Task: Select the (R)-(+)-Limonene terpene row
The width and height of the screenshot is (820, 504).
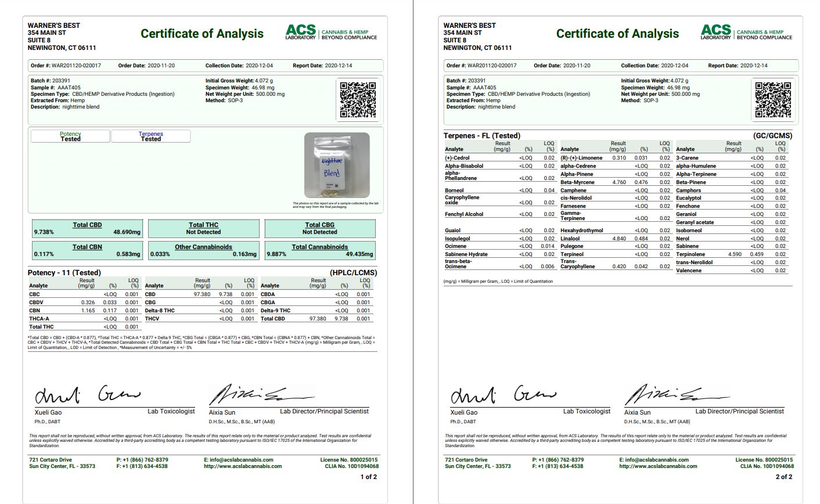Action: pyautogui.click(x=616, y=158)
